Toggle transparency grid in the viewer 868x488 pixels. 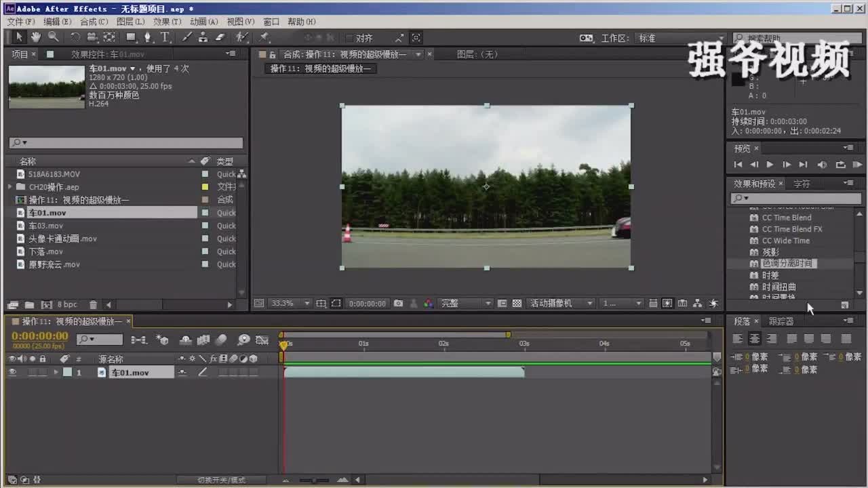tap(517, 304)
